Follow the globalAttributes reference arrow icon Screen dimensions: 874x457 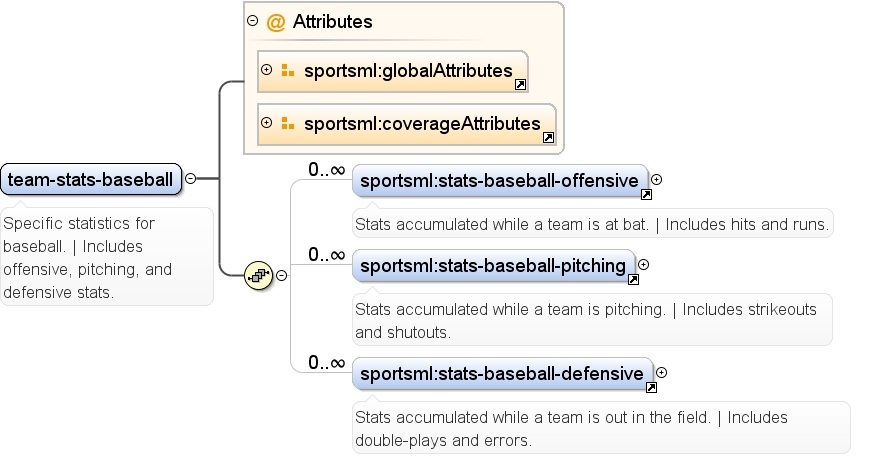tap(520, 85)
